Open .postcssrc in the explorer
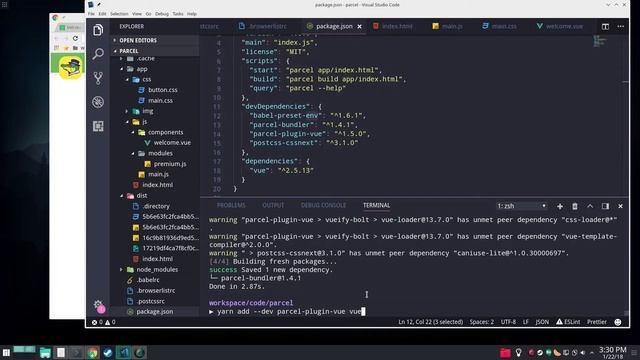Viewport: 640px width, 360px height. (x=151, y=301)
